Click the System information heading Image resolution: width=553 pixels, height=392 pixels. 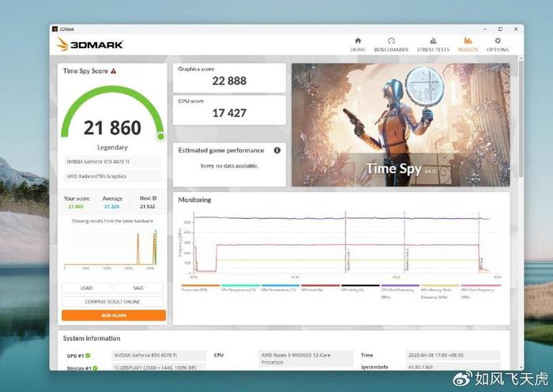click(92, 338)
